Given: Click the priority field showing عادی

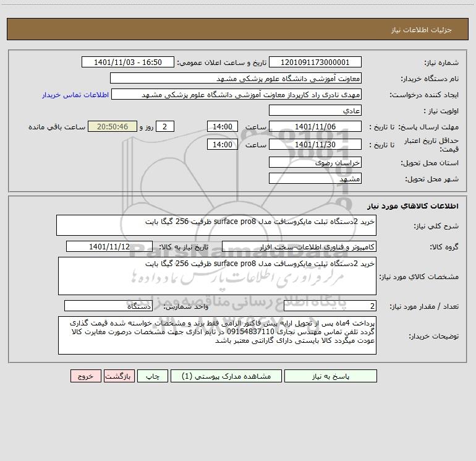Looking at the screenshot, I should (x=315, y=110).
